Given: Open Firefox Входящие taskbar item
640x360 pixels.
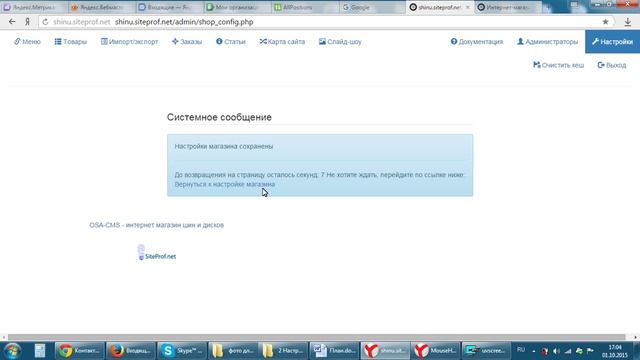Looking at the screenshot, I should 131,351.
